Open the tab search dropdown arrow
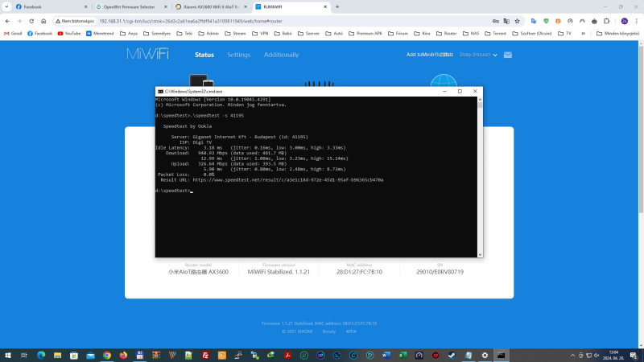The width and height of the screenshot is (644, 362). [6, 6]
